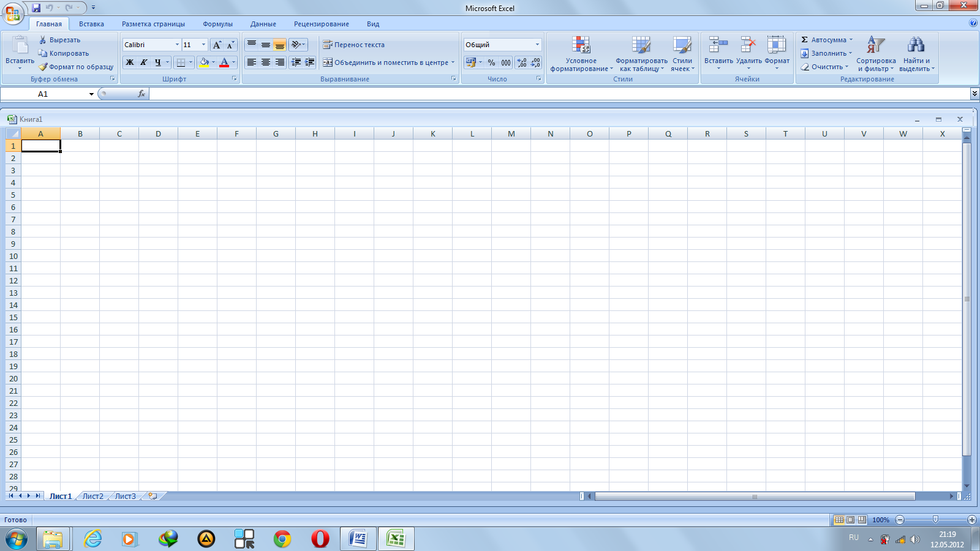
Task: Switch to Рецензирование tab
Action: pos(321,24)
